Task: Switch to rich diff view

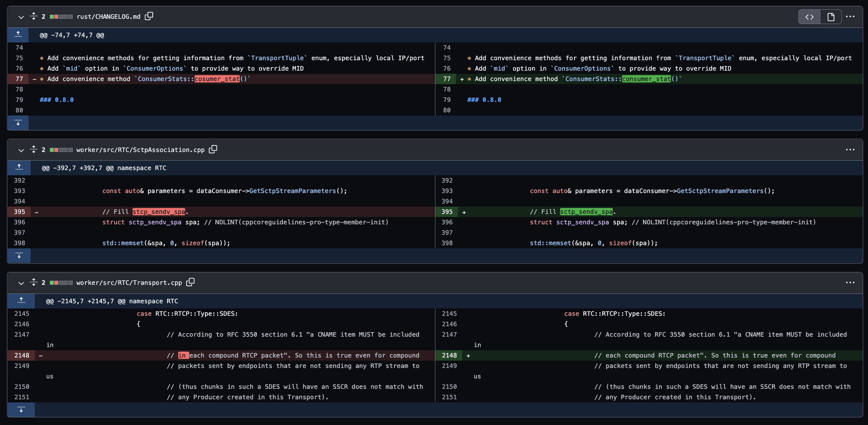Action: [x=831, y=17]
